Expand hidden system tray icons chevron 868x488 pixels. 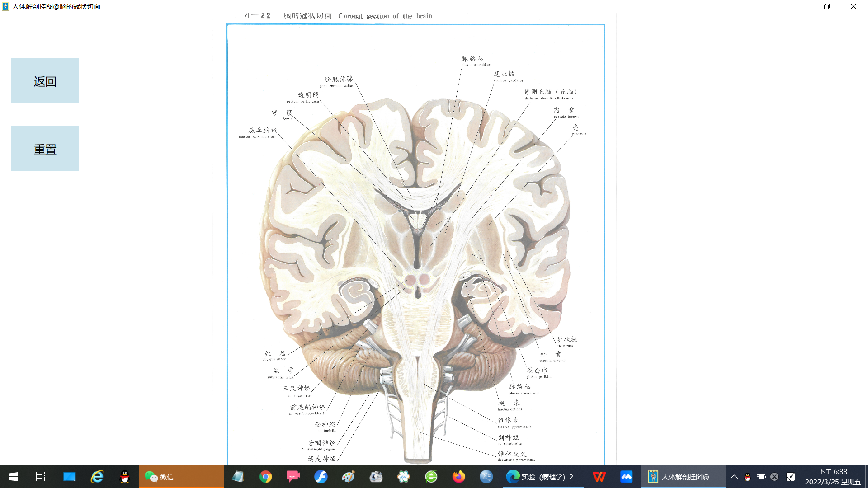734,477
